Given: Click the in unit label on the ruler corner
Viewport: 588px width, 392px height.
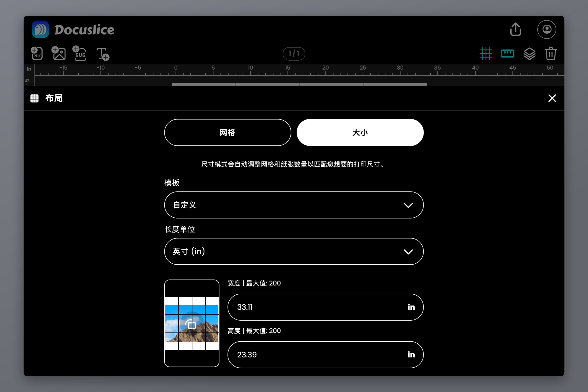Looking at the screenshot, I should pyautogui.click(x=29, y=69).
